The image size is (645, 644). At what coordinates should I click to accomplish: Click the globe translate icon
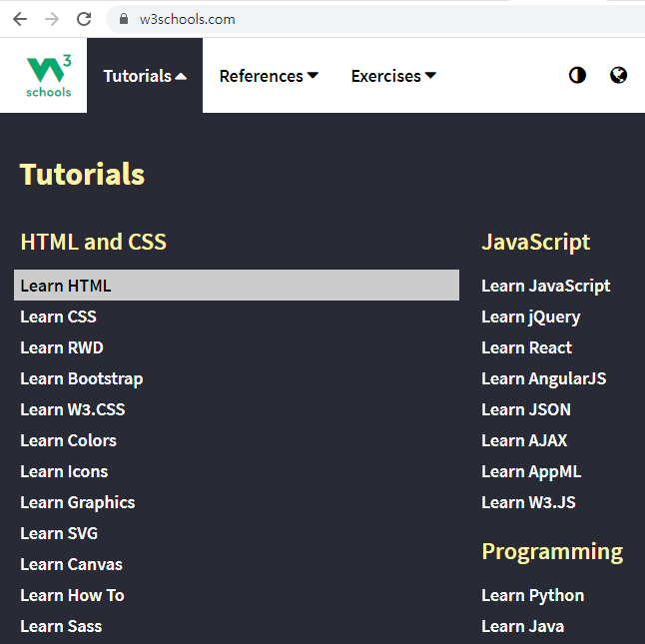click(x=618, y=75)
